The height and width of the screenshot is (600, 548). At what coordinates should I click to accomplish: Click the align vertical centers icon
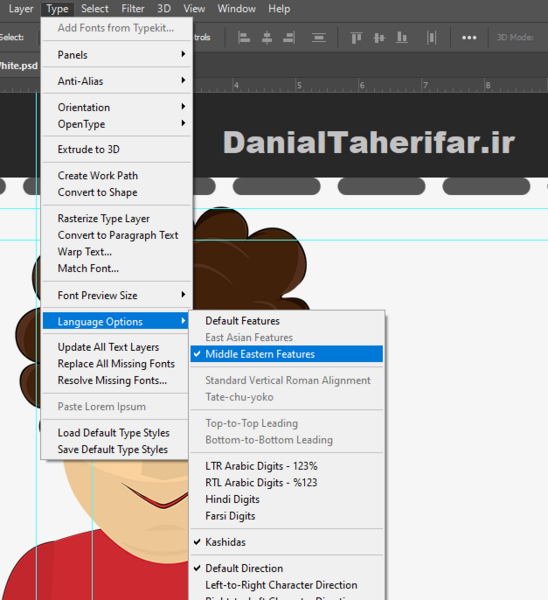pyautogui.click(x=379, y=38)
